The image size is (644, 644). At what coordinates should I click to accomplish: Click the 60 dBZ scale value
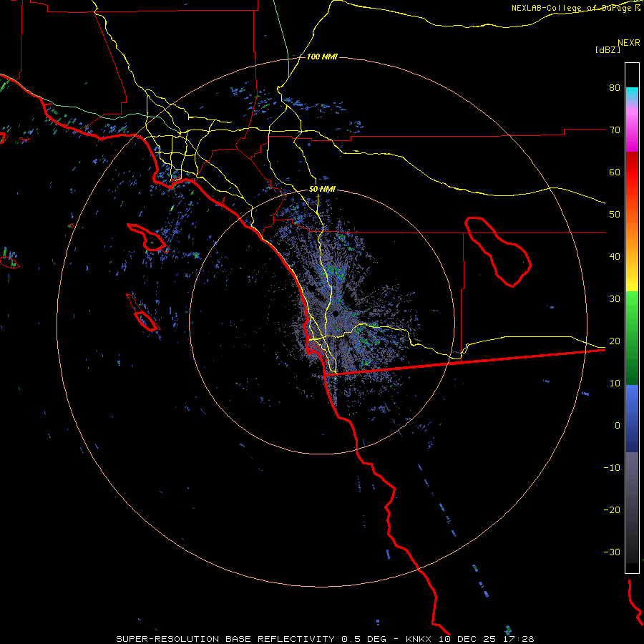point(615,172)
